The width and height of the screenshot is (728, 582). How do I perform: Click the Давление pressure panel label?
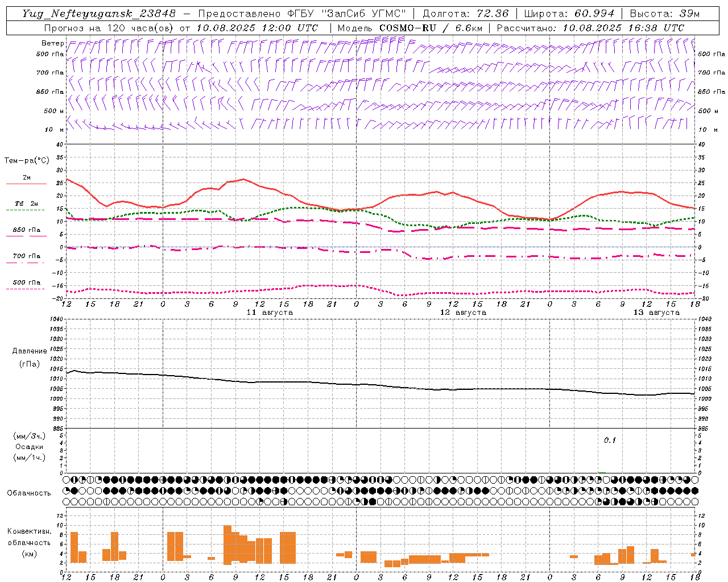(x=30, y=351)
